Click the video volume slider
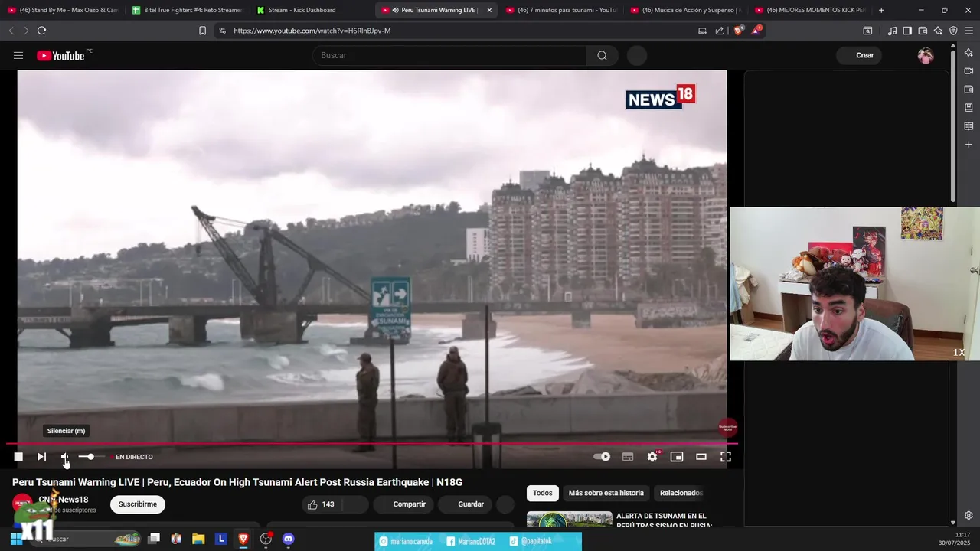Viewport: 980px width, 551px height. (x=91, y=457)
